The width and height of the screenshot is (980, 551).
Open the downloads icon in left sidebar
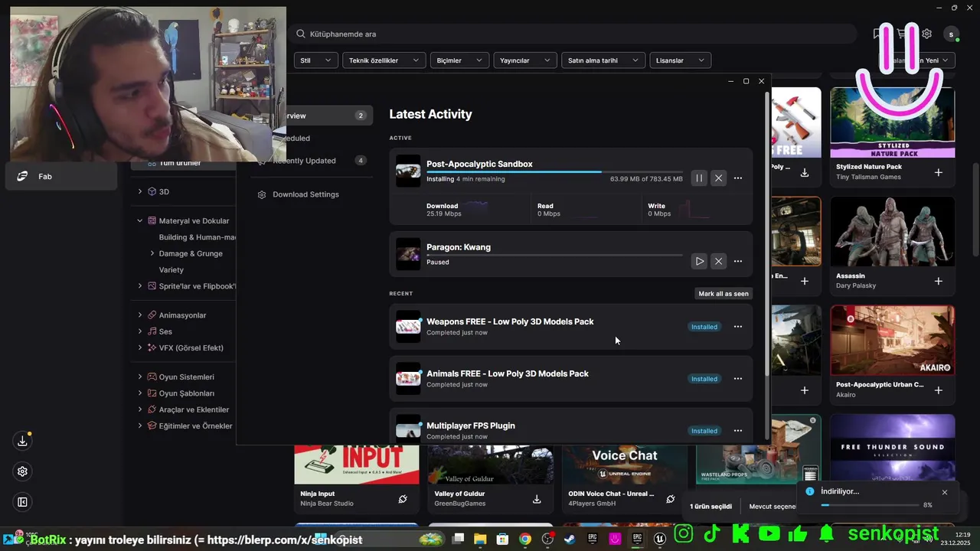(x=22, y=441)
